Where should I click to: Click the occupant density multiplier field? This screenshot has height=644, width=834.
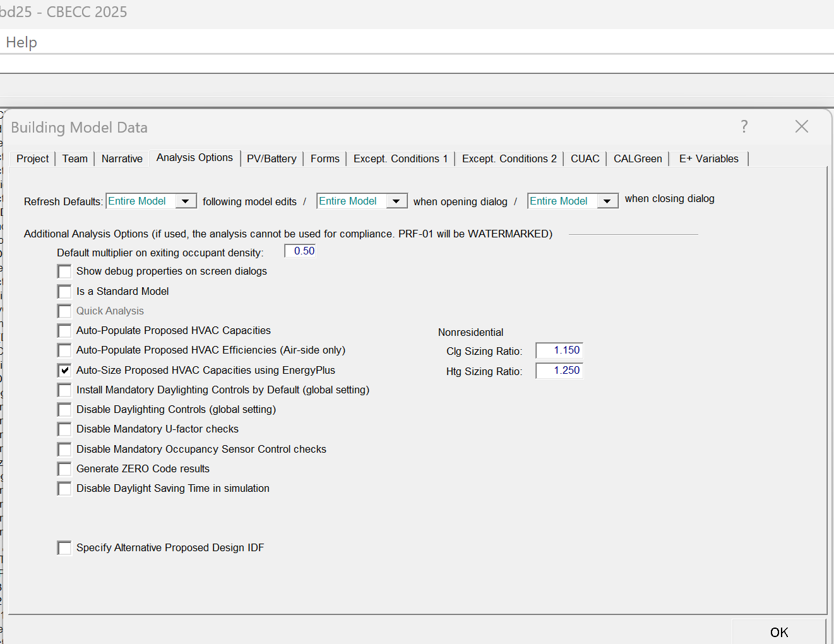pos(301,251)
